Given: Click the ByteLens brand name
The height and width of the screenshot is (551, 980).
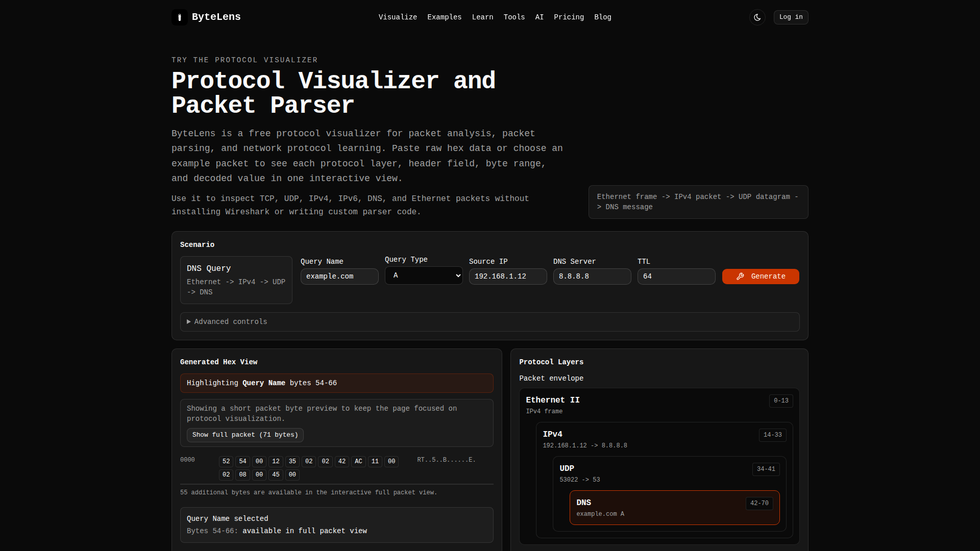Looking at the screenshot, I should point(216,17).
